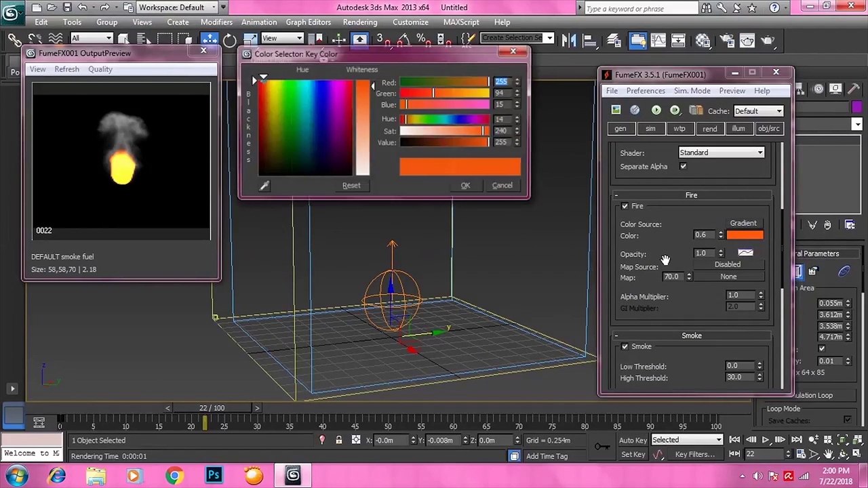This screenshot has height=488, width=868.
Task: Click FumeFX continue simulation icon
Action: click(675, 110)
